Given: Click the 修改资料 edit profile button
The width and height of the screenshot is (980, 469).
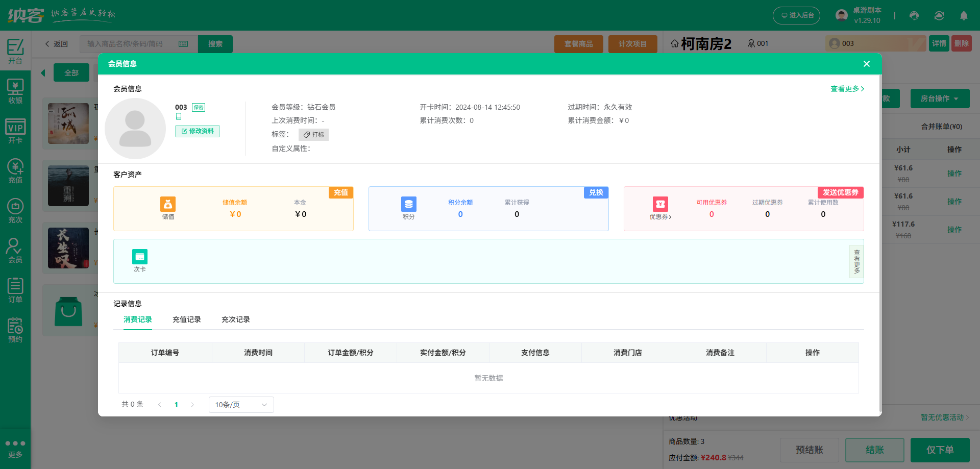Looking at the screenshot, I should 197,131.
